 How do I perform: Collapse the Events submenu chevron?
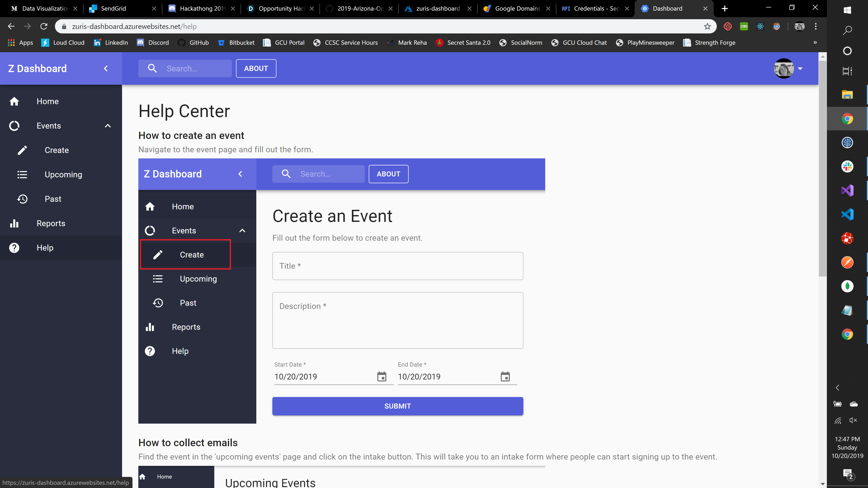(108, 126)
